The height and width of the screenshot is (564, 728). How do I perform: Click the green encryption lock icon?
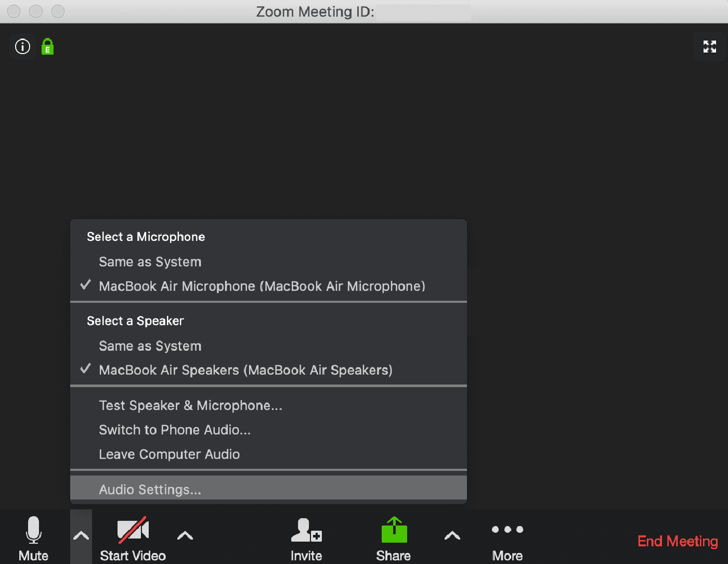click(47, 47)
